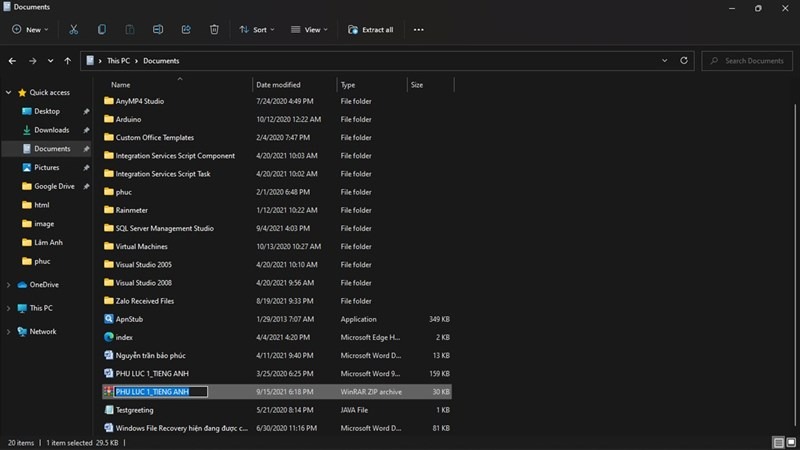Select the Rainmeter folder row
Image resolution: width=800 pixels, height=450 pixels.
click(277, 210)
